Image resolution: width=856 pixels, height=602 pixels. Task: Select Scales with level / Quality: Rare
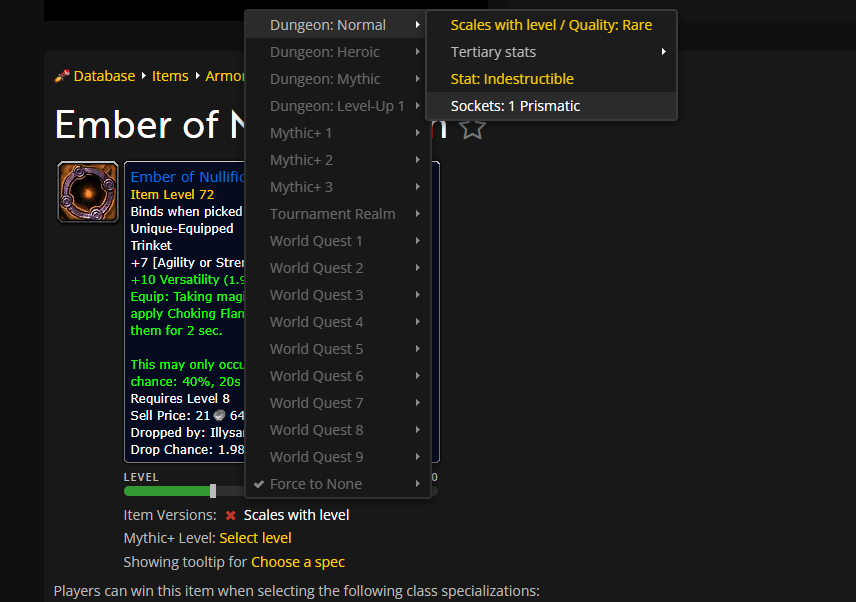click(551, 25)
